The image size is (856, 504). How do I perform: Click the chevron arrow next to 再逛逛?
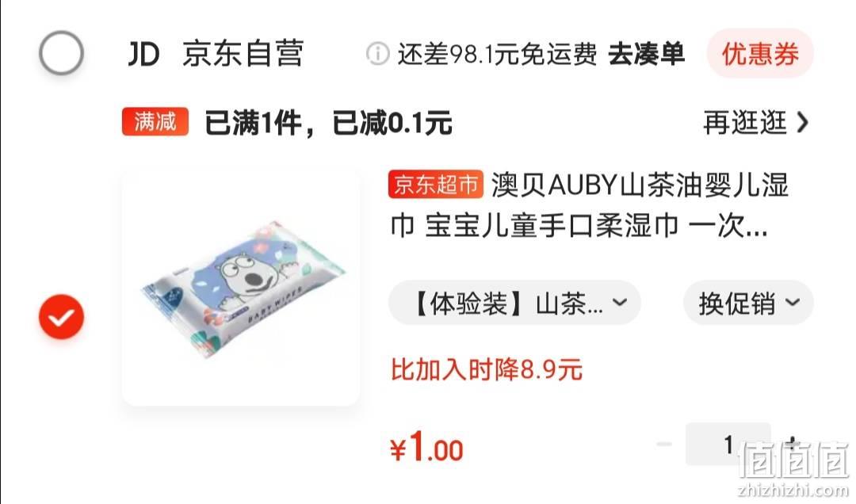[x=802, y=122]
